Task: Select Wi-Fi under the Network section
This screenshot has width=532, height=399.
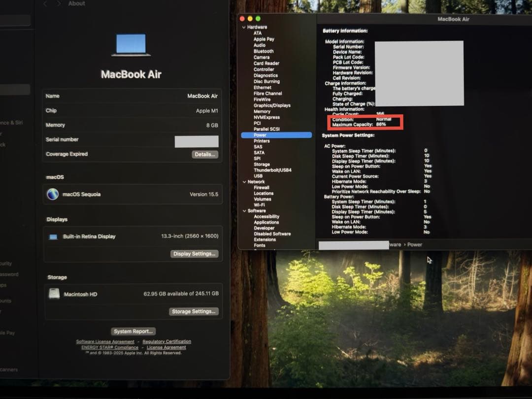Action: (259, 205)
